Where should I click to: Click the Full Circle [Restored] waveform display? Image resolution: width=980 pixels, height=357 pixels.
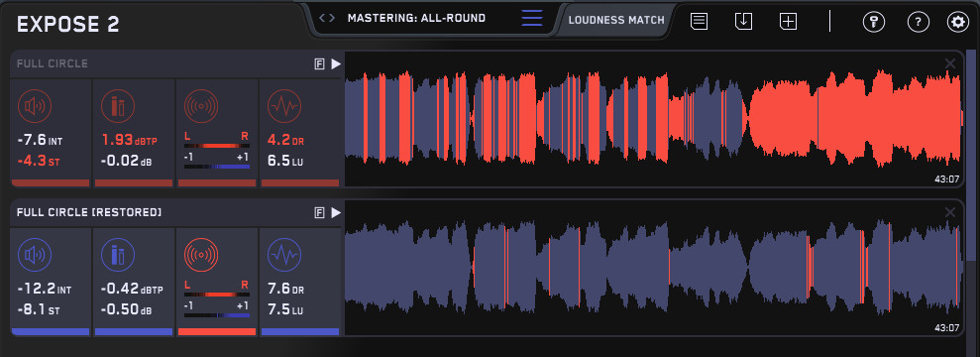[x=653, y=268]
